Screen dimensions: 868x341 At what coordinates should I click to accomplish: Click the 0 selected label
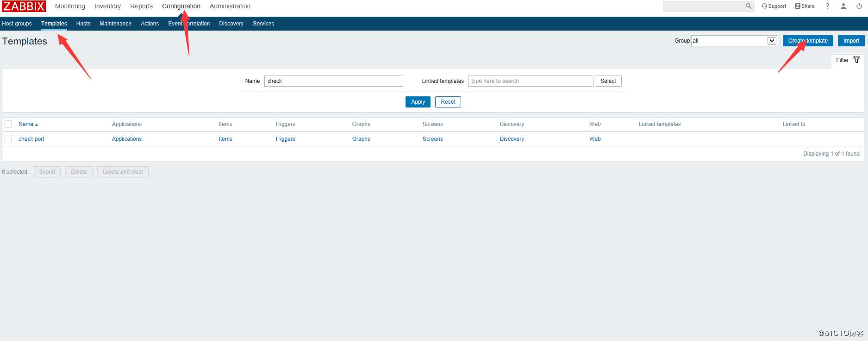pos(15,172)
